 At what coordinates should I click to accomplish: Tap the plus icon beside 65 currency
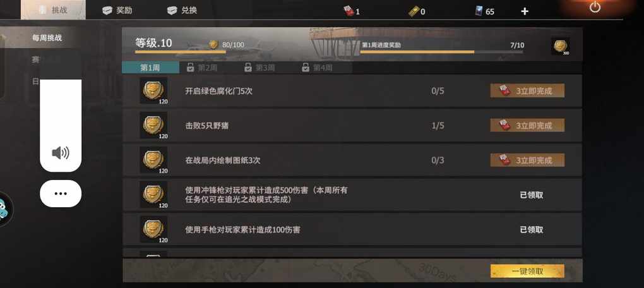click(525, 11)
